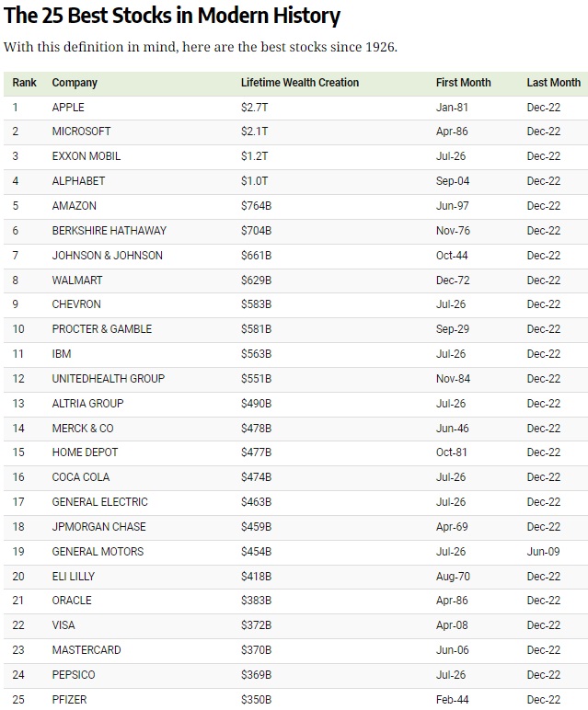Viewport: 588px width, 710px height.
Task: Click the Company column header
Action: (75, 83)
